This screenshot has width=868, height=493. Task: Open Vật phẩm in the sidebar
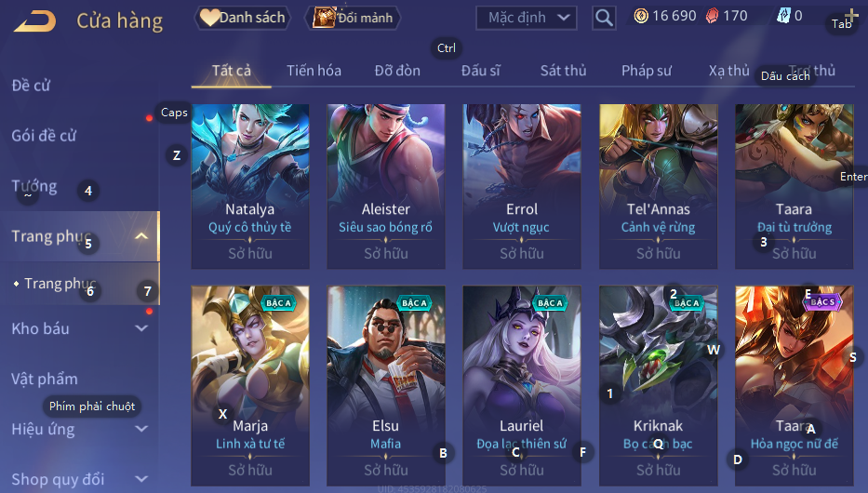(x=45, y=379)
